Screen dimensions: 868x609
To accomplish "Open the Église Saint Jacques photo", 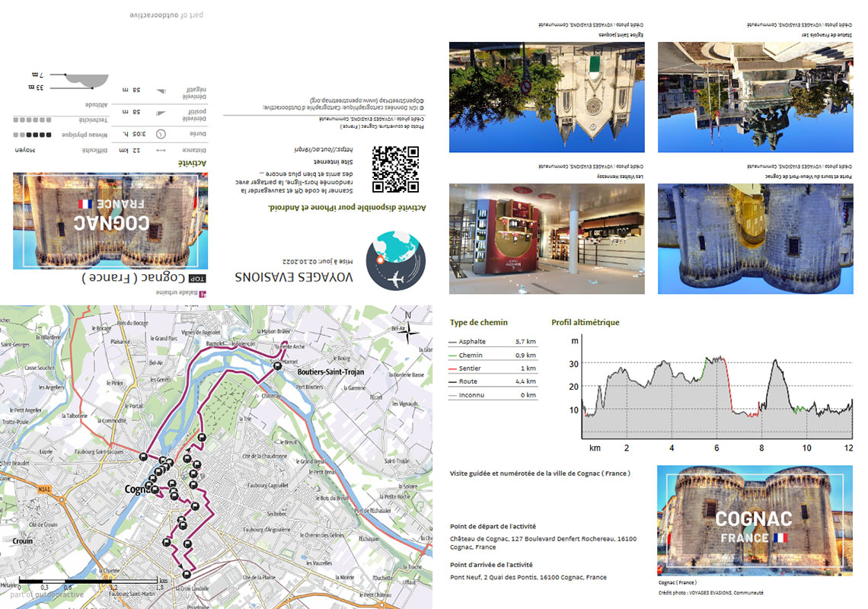I will pos(547,97).
